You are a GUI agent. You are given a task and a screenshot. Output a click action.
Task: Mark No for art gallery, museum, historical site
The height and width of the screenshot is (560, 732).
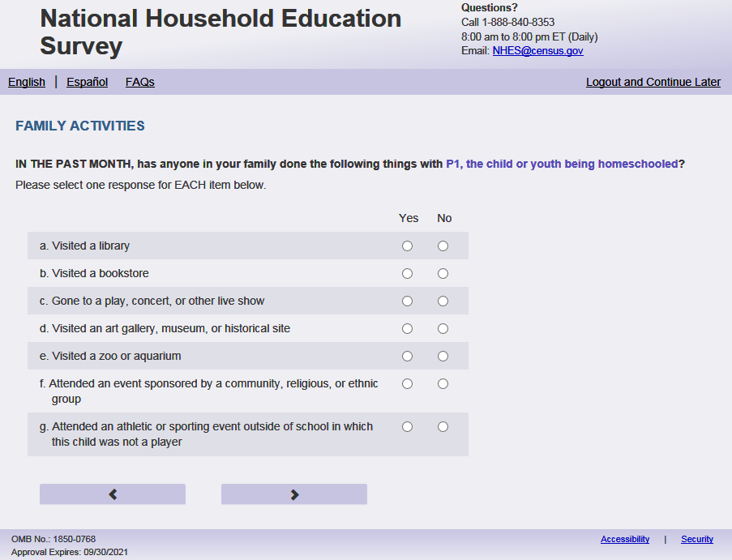(443, 329)
